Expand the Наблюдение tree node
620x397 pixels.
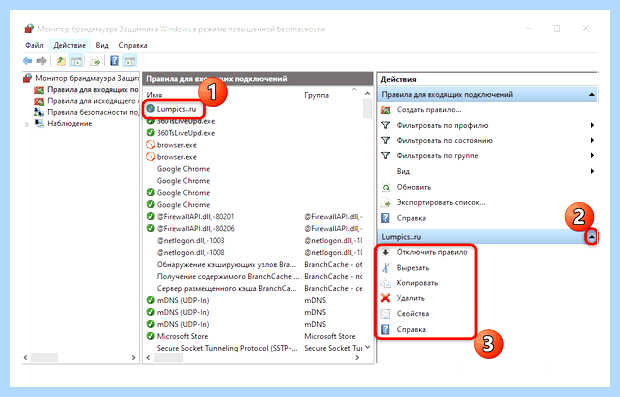point(27,124)
